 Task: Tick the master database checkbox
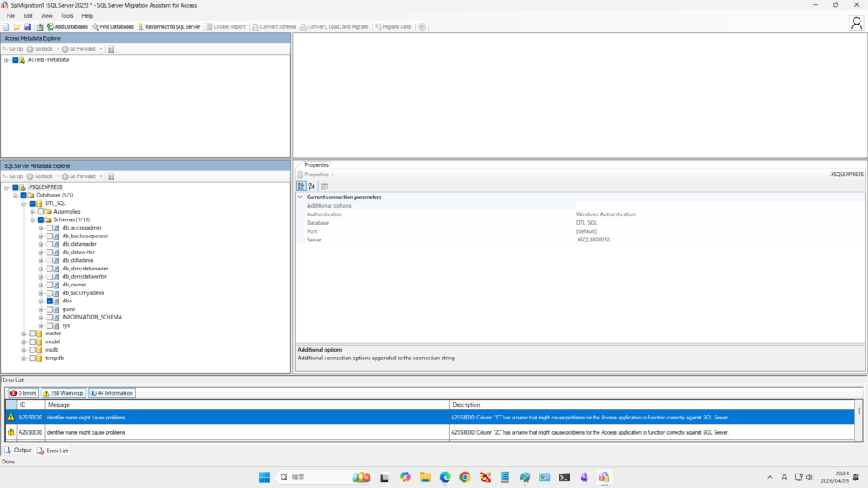pos(32,334)
